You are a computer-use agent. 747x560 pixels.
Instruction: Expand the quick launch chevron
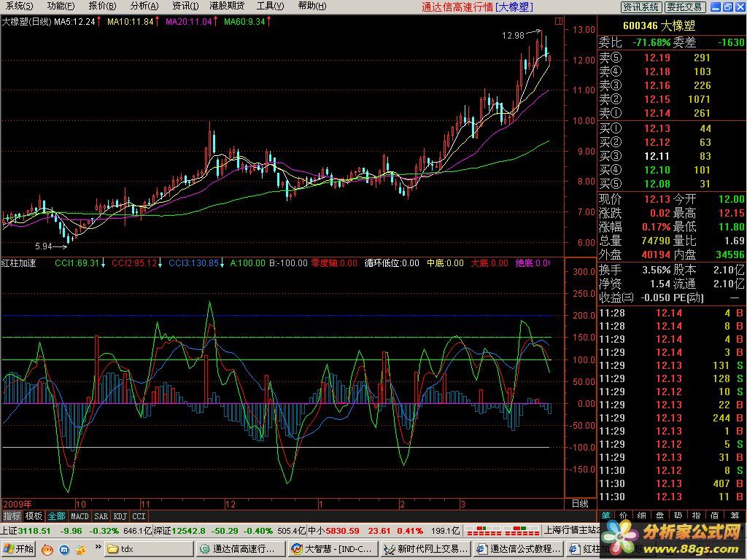(98, 547)
